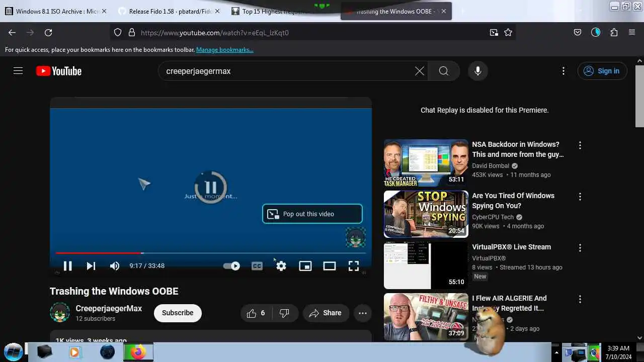The height and width of the screenshot is (362, 644).
Task: Open NSA Backdoor in Windows thumbnail
Action: pos(426,163)
